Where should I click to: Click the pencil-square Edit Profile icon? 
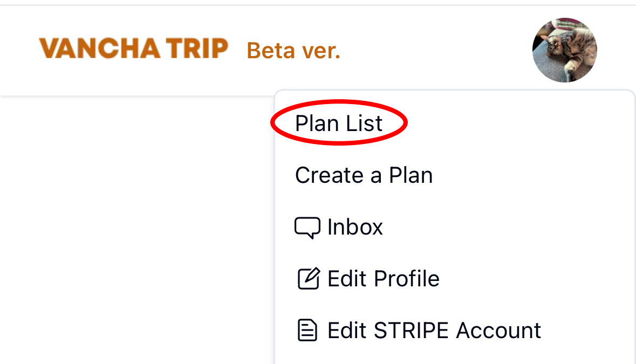click(x=309, y=279)
